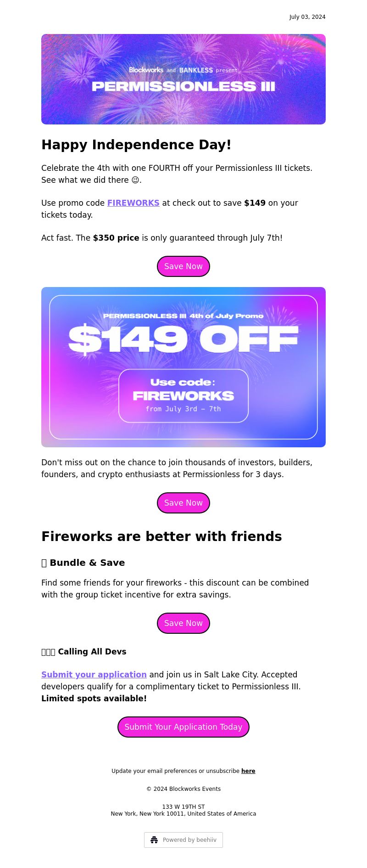367x868 pixels.
Task: Click the Powered by beehiiv text
Action: [189, 840]
